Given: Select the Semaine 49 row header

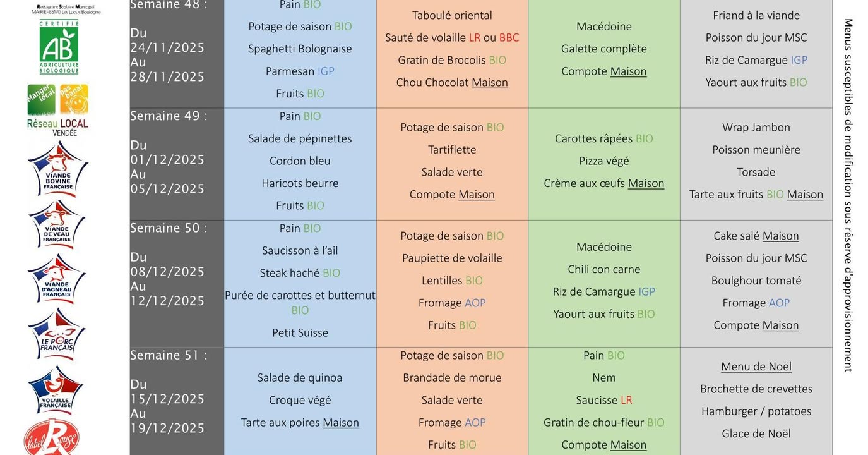Looking at the screenshot, I should [x=169, y=116].
